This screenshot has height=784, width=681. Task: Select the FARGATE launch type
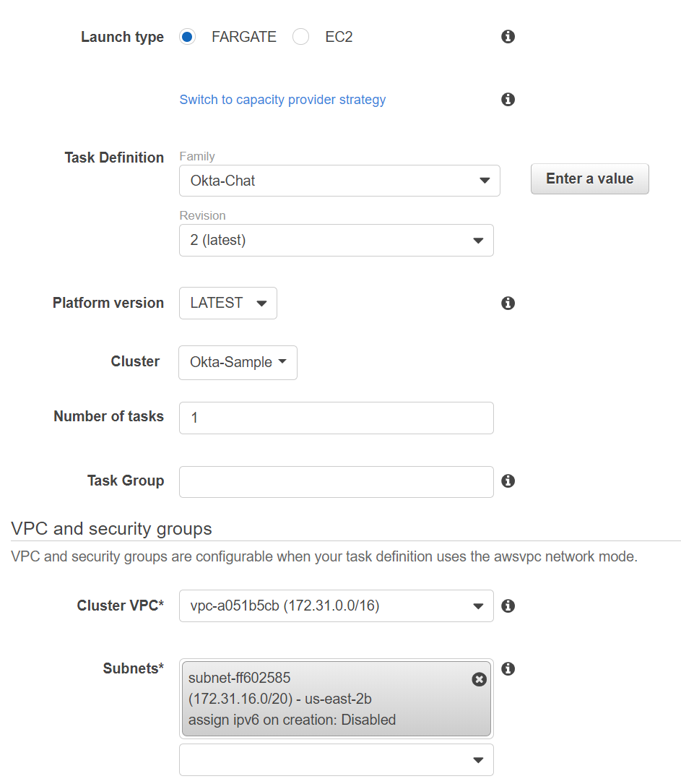[188, 37]
